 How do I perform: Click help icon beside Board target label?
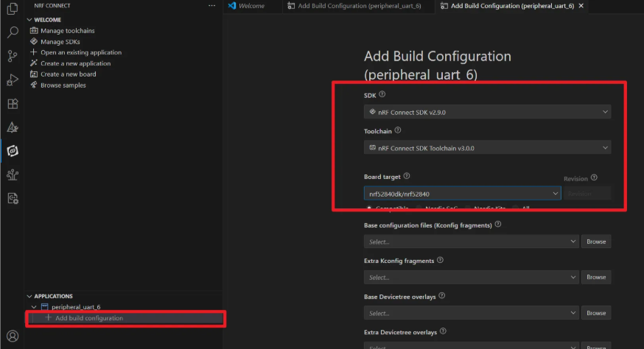[407, 177]
